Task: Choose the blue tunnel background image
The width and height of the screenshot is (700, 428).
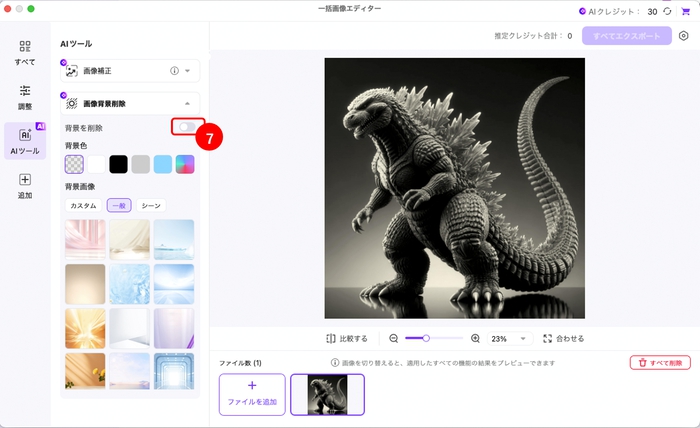Action: (x=174, y=371)
